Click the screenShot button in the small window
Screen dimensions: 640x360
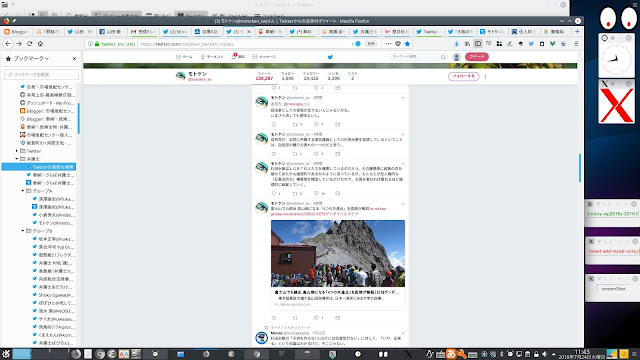click(x=613, y=289)
